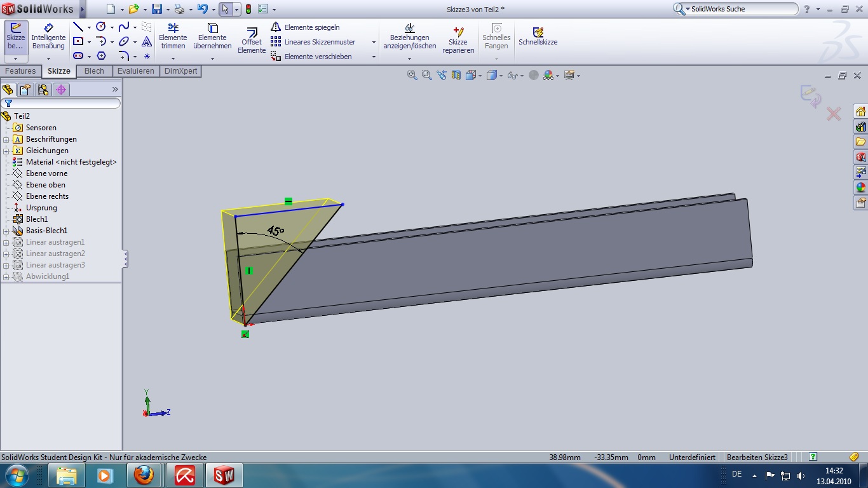Toggle the Schnellskizze rapid sketch mode
868x488 pixels.
pyautogui.click(x=538, y=37)
